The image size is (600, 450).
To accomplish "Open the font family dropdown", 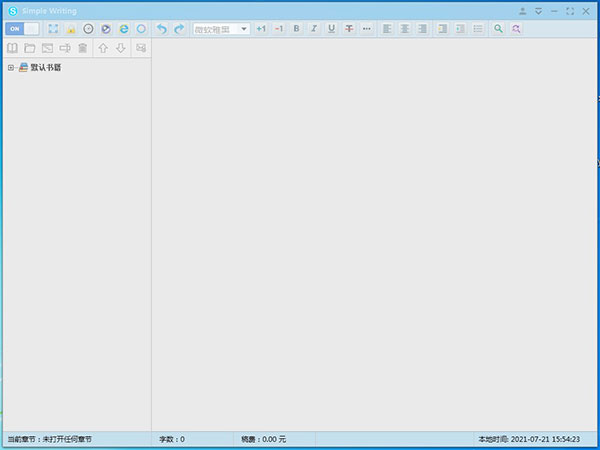I will coord(244,29).
